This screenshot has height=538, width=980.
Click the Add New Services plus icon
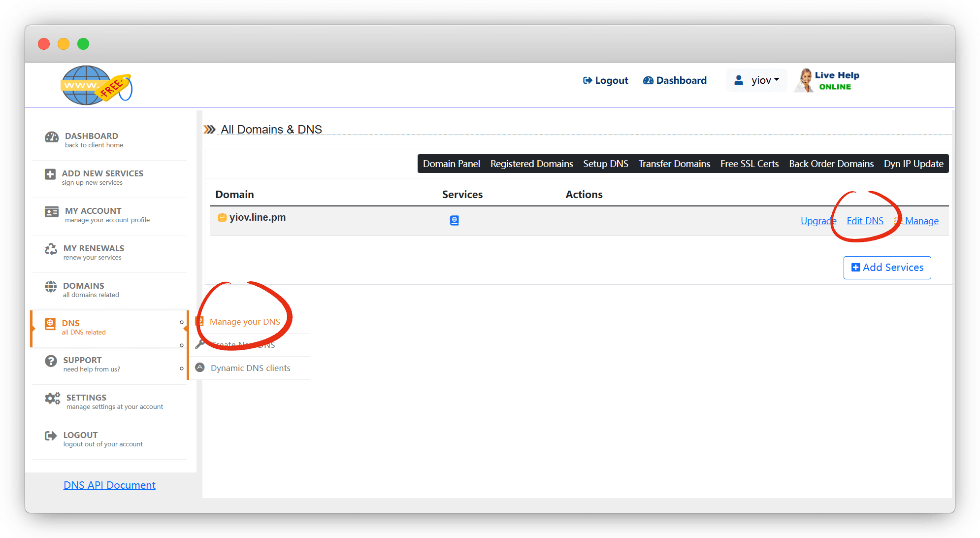point(50,174)
